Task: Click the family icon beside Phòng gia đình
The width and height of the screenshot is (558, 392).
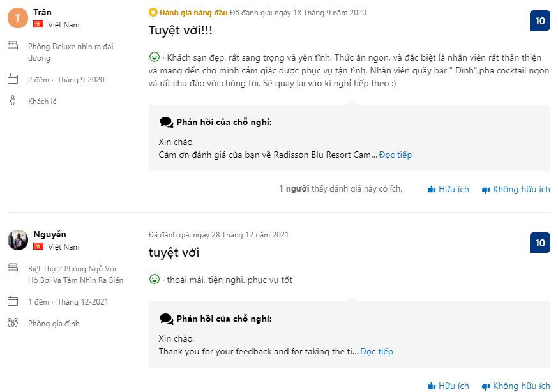Action: click(x=13, y=323)
